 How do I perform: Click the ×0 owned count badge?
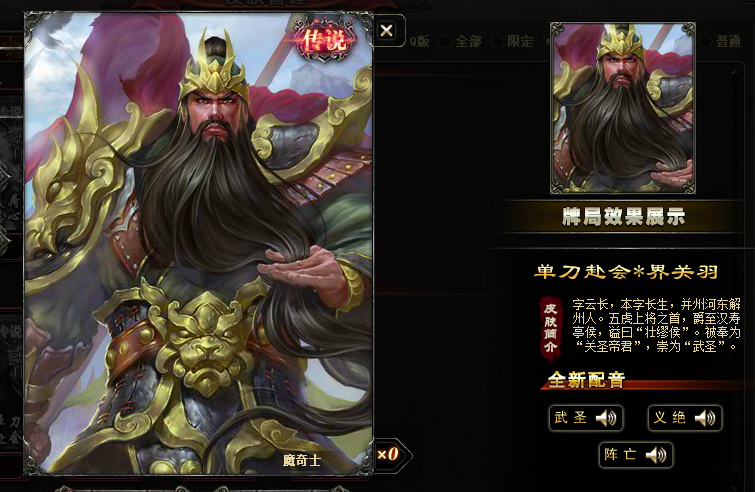(x=389, y=454)
